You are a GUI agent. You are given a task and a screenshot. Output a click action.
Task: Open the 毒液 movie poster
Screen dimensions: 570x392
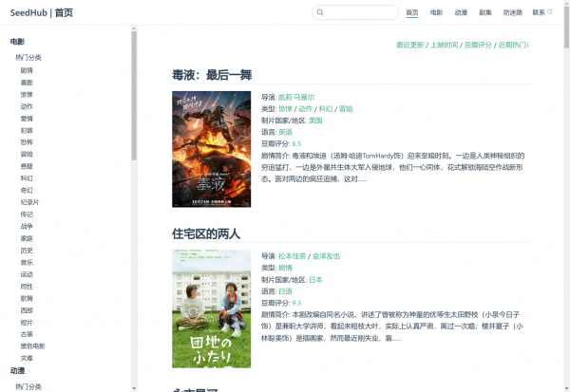(x=211, y=149)
